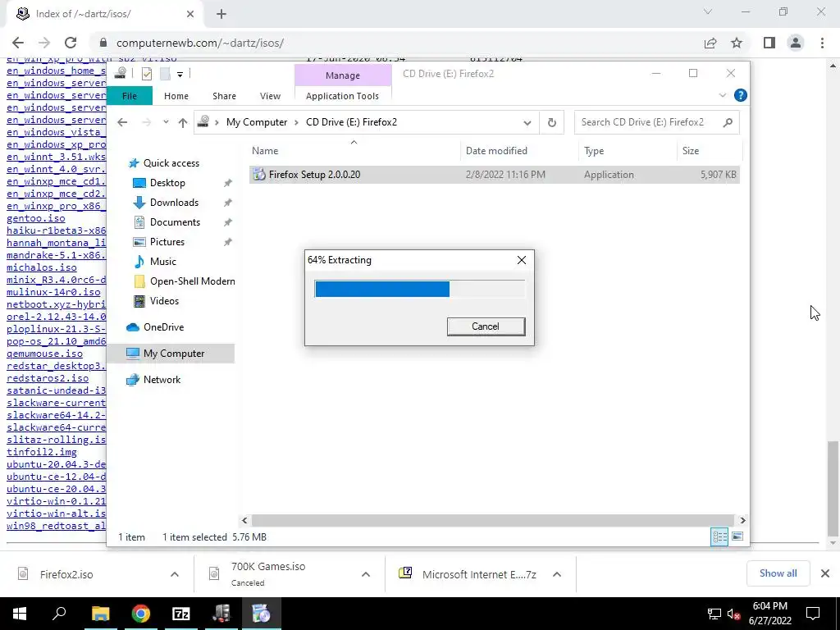Sort files by Date modified column
The width and height of the screenshot is (840, 630).
(519, 151)
